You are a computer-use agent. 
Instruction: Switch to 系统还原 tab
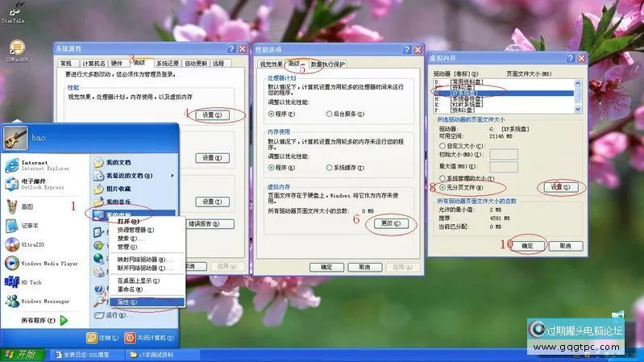pos(167,63)
